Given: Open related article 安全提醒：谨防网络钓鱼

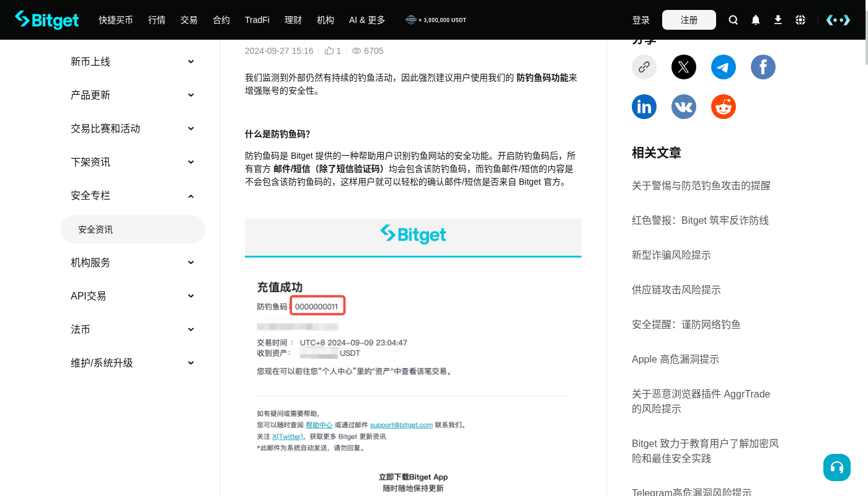Looking at the screenshot, I should click(686, 324).
